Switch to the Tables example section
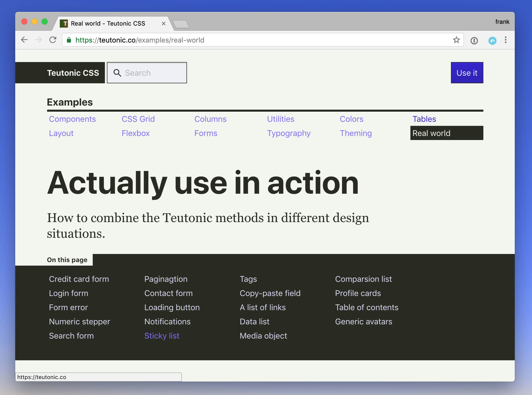The image size is (532, 395). pyautogui.click(x=424, y=119)
